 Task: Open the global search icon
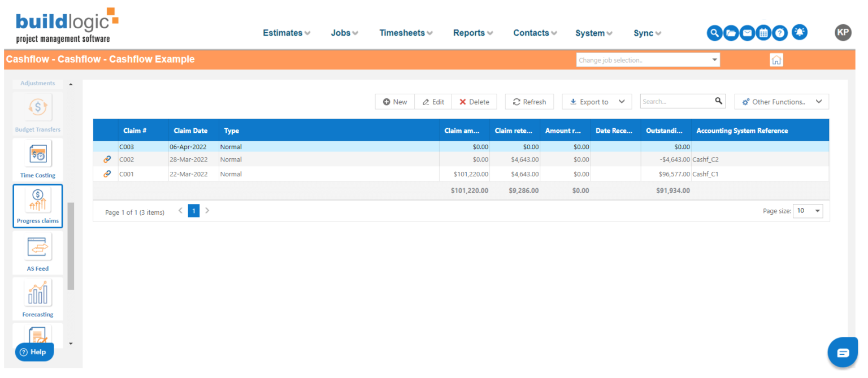tap(714, 33)
